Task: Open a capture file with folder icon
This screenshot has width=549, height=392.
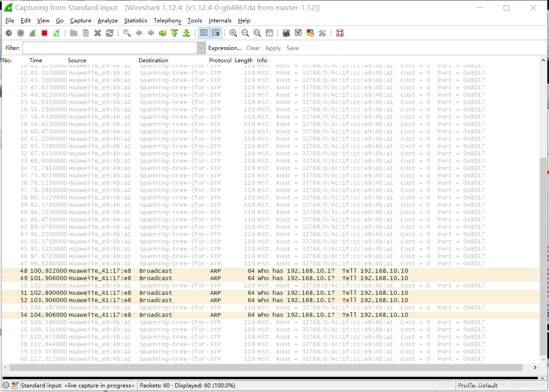Action: coord(73,33)
